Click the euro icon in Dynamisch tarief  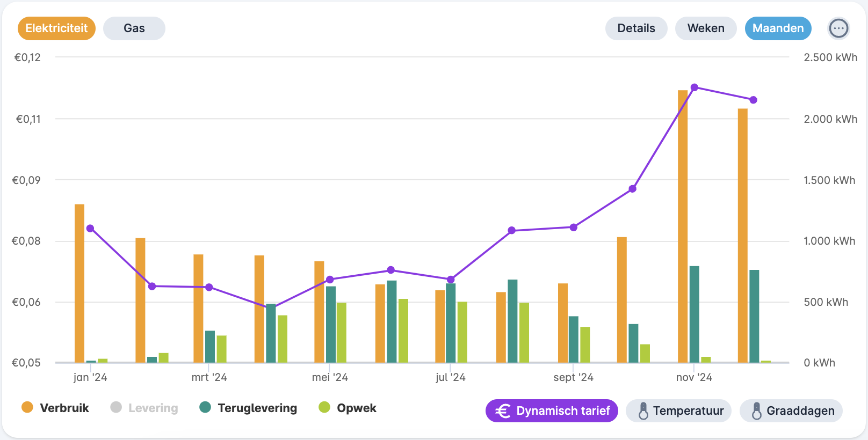pyautogui.click(x=503, y=411)
